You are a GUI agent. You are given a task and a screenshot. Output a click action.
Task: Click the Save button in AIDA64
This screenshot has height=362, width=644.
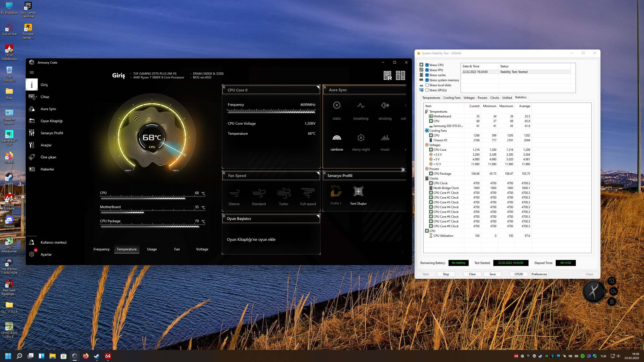[x=493, y=274]
